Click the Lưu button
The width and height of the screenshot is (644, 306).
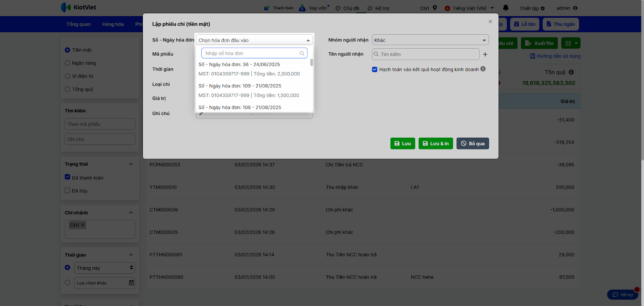tap(402, 143)
